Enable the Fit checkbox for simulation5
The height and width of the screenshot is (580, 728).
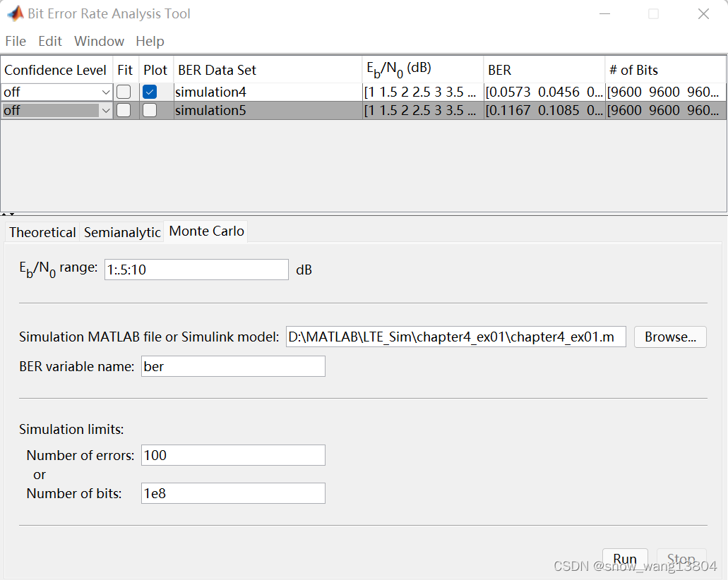(x=124, y=111)
